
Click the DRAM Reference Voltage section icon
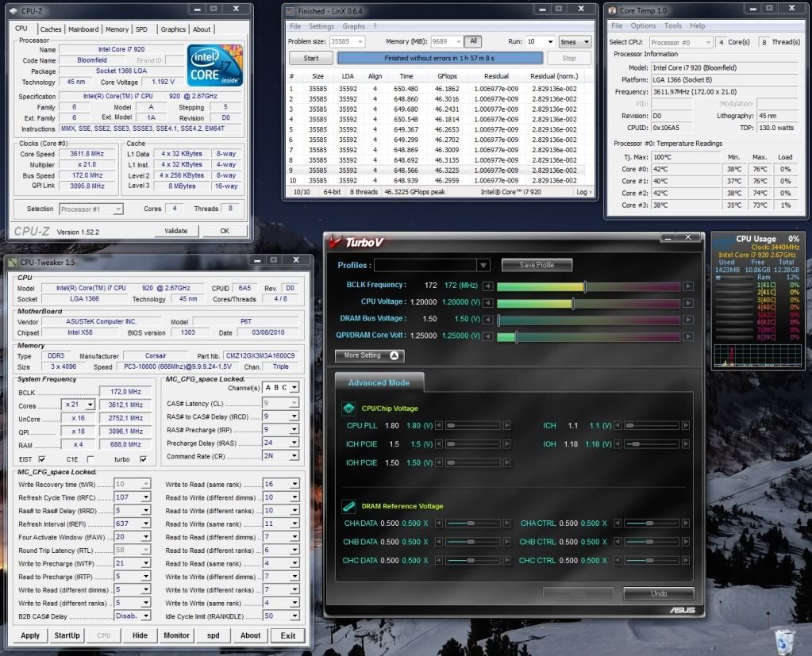(348, 506)
